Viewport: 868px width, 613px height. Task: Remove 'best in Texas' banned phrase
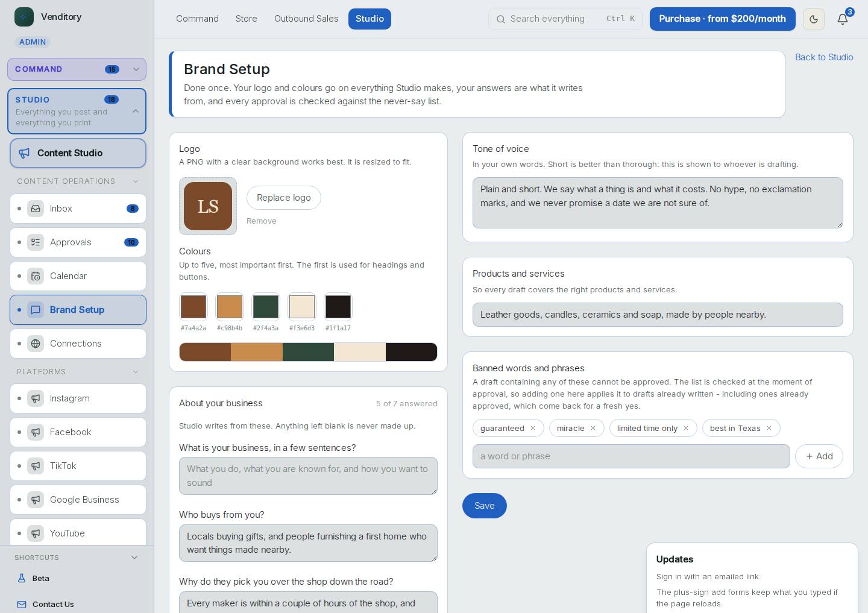769,429
